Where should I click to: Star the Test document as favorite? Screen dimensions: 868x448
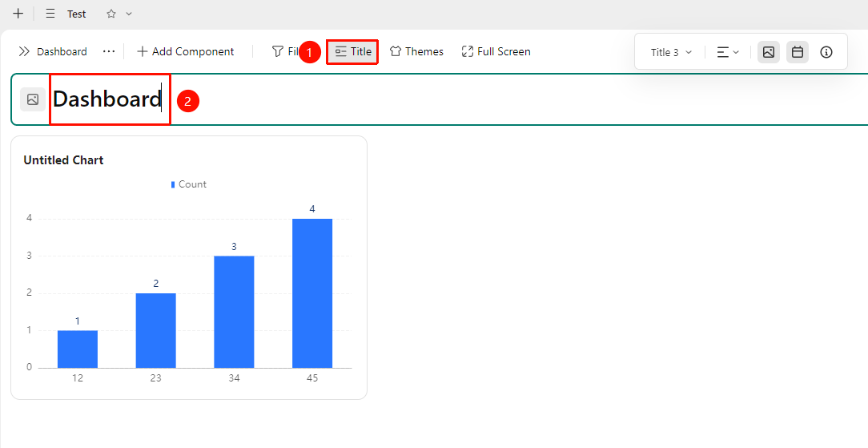(111, 14)
